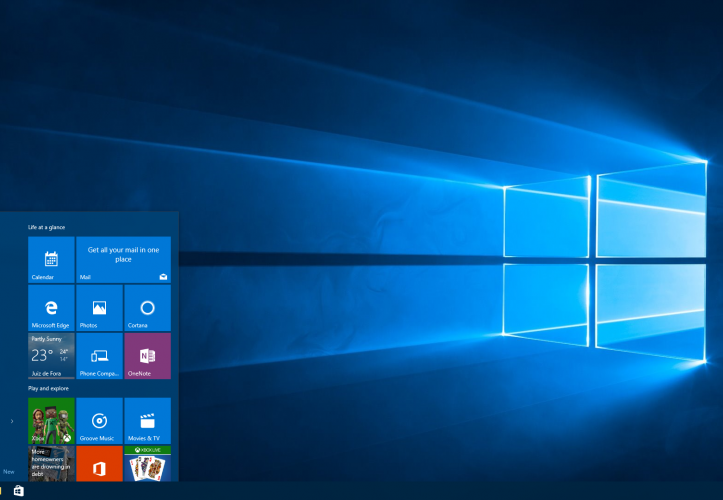Open the Phone Companion tile
The height and width of the screenshot is (500, 723).
pos(99,356)
